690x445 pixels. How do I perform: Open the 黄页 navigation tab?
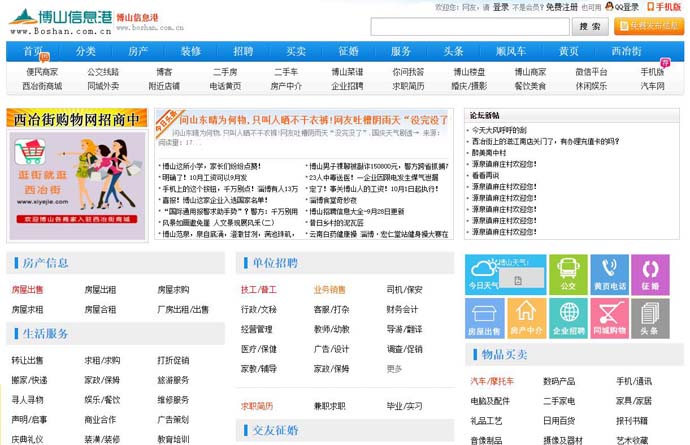tap(569, 51)
